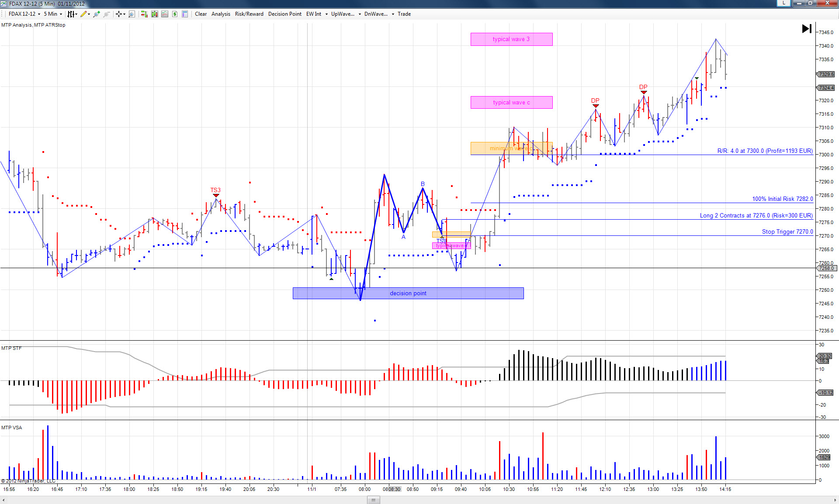
Task: Click the 'R/R: 4.0 at 7300.0' label
Action: tap(765, 151)
